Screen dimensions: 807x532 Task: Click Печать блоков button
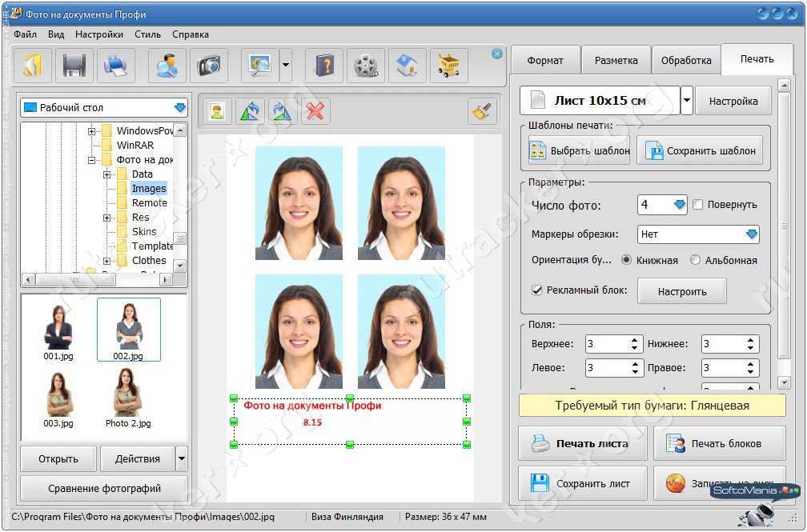tap(719, 443)
